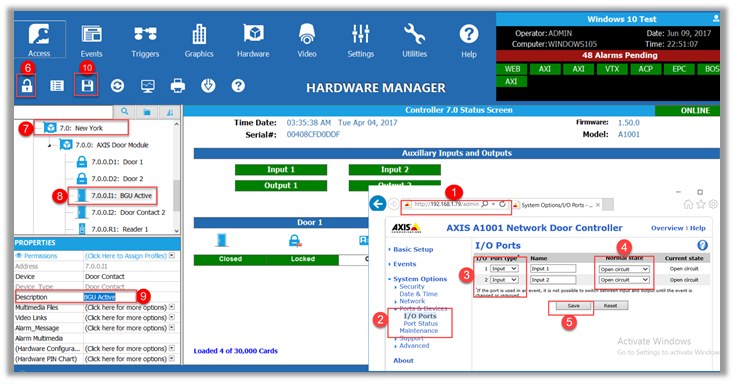Viewport: 734px width, 385px height.
Task: Click the Reset button on I/O Ports
Action: tap(610, 306)
